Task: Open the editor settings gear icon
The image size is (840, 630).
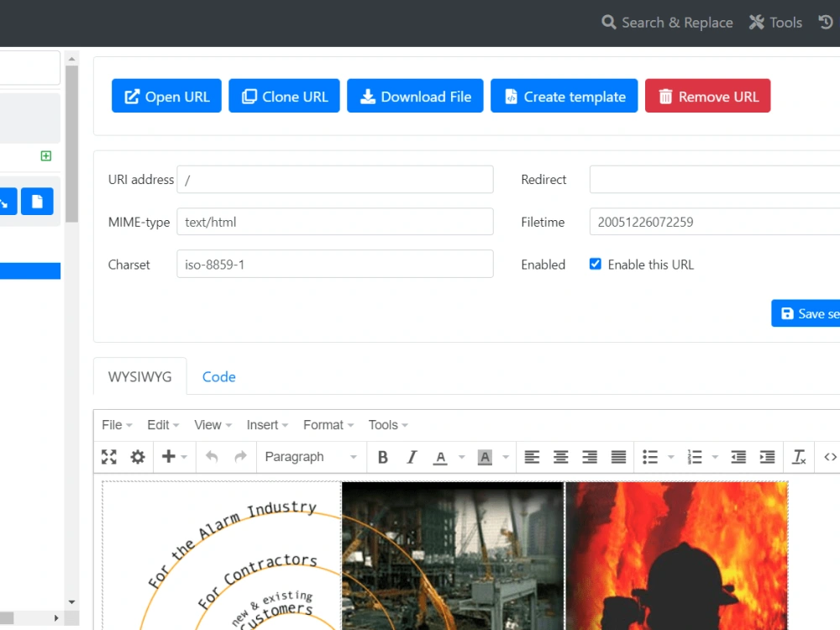Action: point(137,457)
